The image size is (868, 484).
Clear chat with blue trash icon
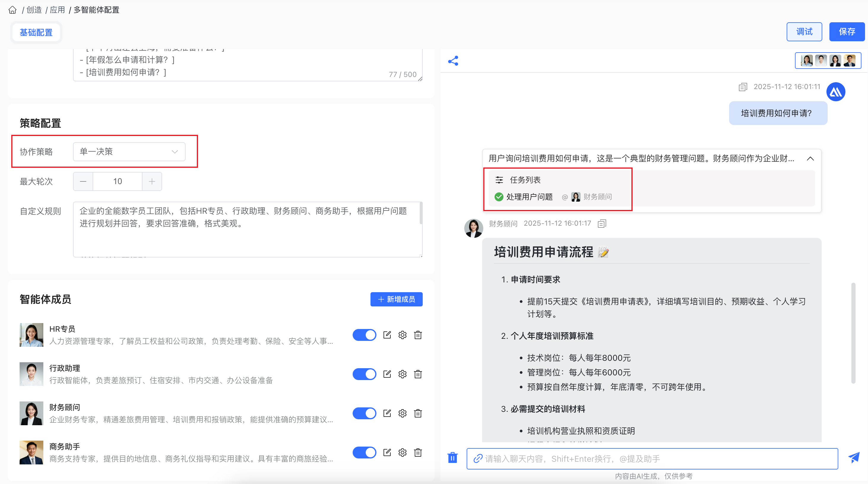pos(452,458)
